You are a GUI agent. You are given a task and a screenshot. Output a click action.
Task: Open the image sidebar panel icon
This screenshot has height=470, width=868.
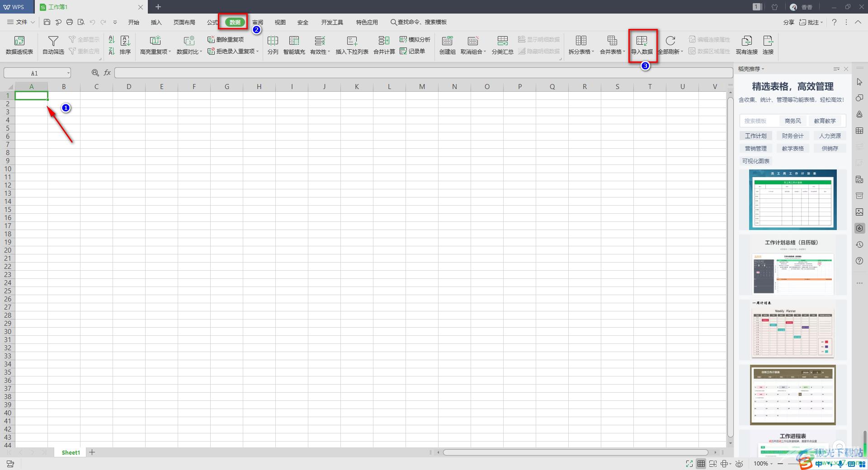click(859, 212)
